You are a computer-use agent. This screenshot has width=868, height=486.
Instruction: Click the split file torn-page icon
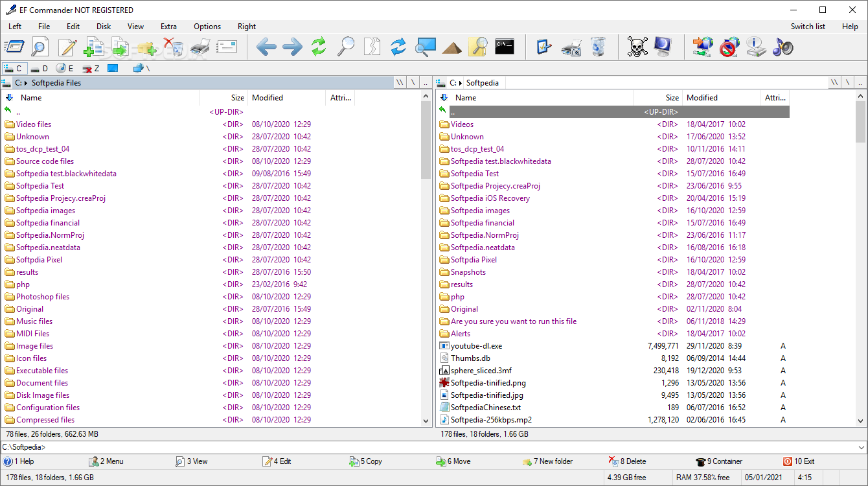coord(372,47)
